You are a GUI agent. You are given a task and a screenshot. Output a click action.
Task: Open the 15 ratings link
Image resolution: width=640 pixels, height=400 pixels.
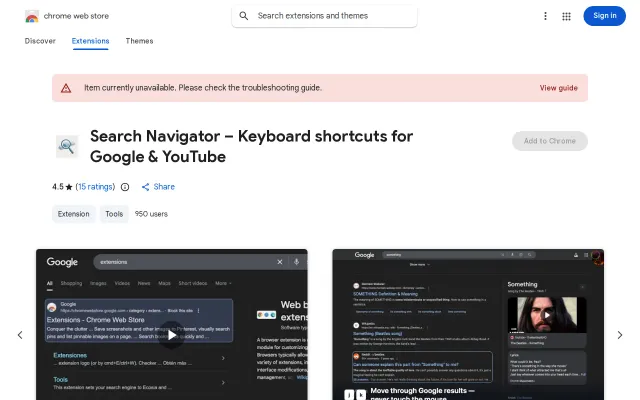(95, 187)
